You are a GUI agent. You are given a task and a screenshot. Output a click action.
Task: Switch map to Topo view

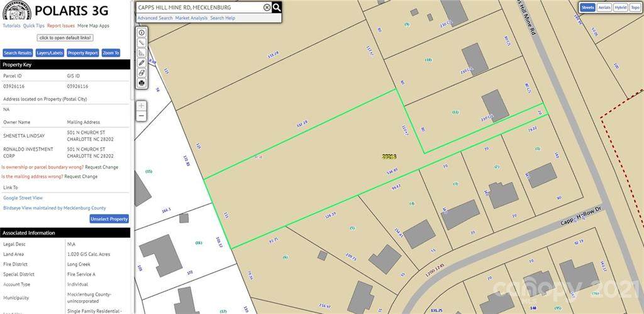(635, 8)
